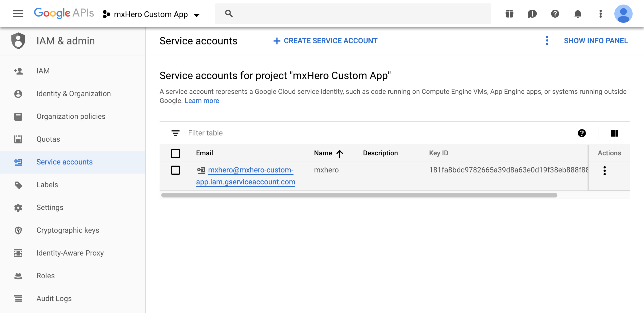Open the hamburger navigation menu
Screen dimensions: 644x313
pos(18,14)
